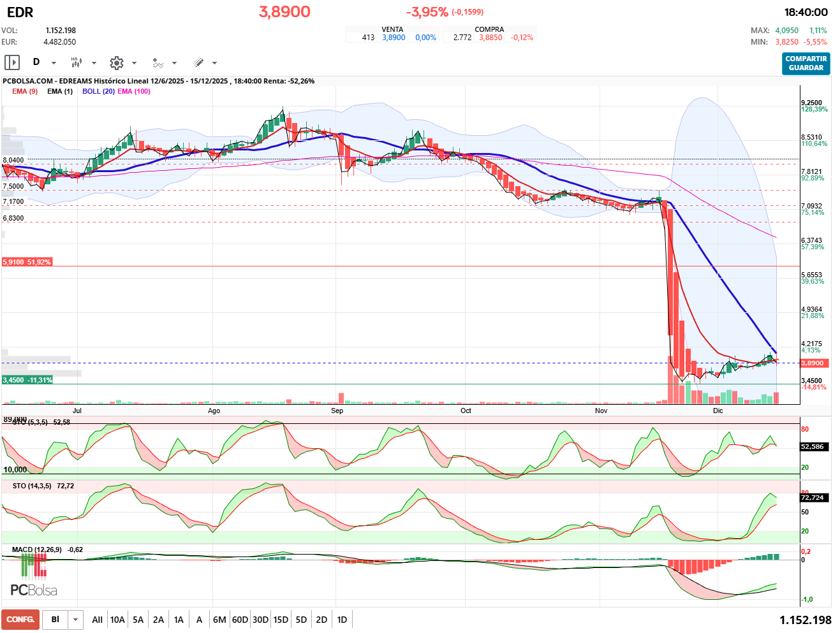The width and height of the screenshot is (840, 633).
Task: Click the Heikin-Ashi candlestick chart type icon
Action: point(76,62)
